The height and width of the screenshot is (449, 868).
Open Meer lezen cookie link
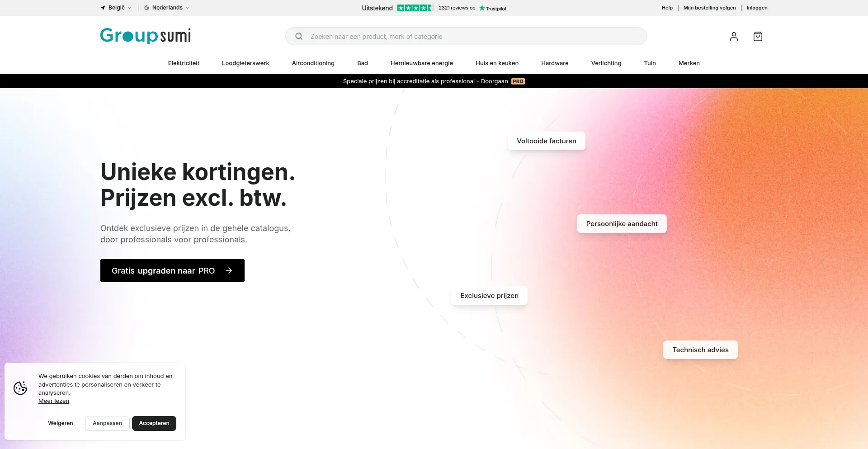[54, 401]
